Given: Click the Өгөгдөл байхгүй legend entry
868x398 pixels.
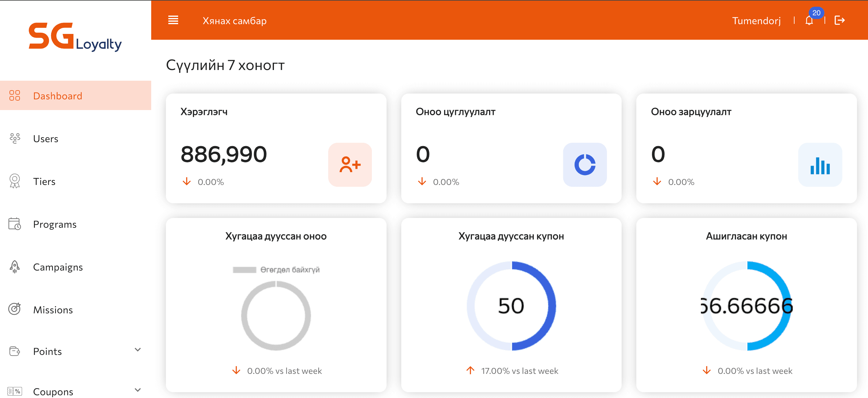Looking at the screenshot, I should click(276, 270).
